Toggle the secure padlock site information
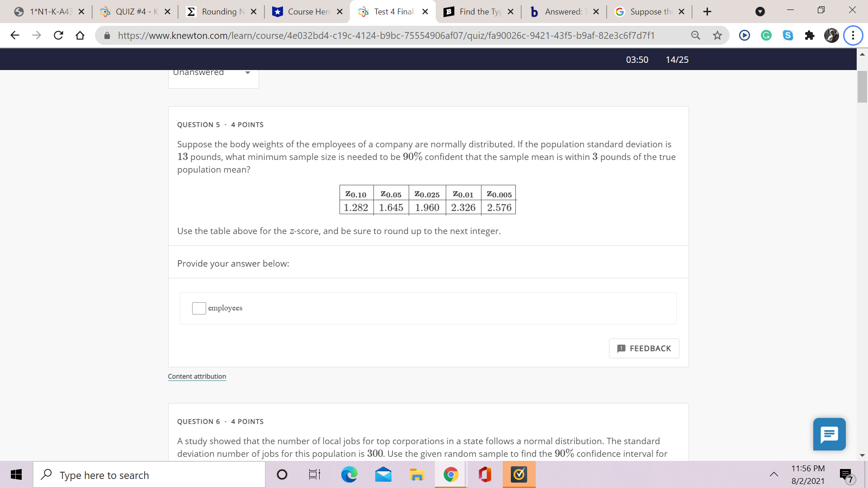 [107, 35]
